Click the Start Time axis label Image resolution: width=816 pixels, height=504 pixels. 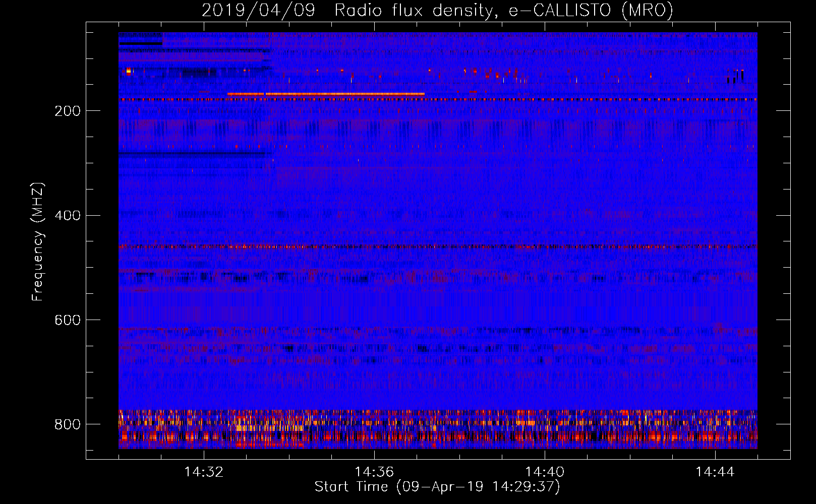(x=437, y=487)
